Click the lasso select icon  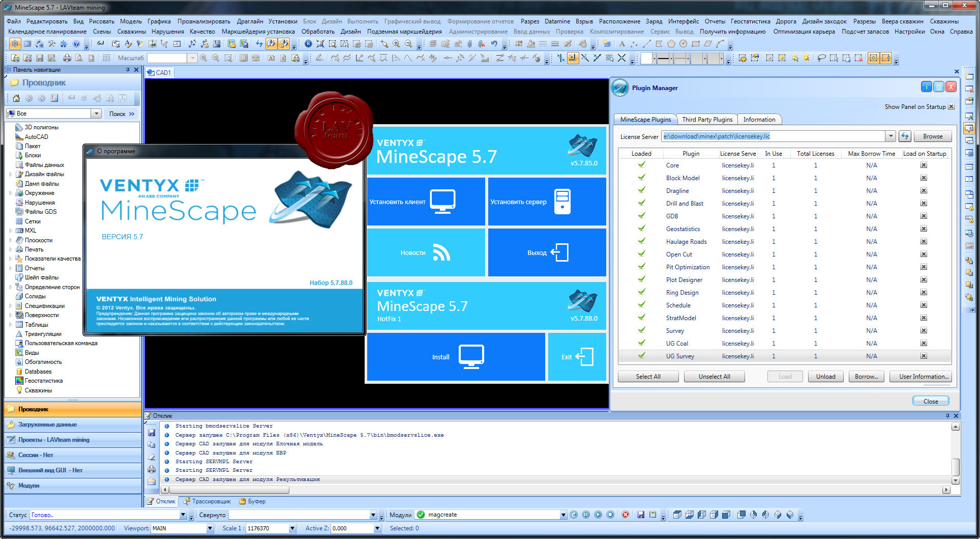tap(821, 59)
